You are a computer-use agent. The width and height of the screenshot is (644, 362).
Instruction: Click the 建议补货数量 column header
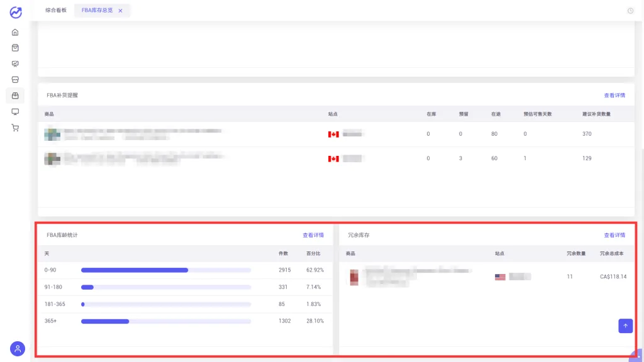[596, 114]
